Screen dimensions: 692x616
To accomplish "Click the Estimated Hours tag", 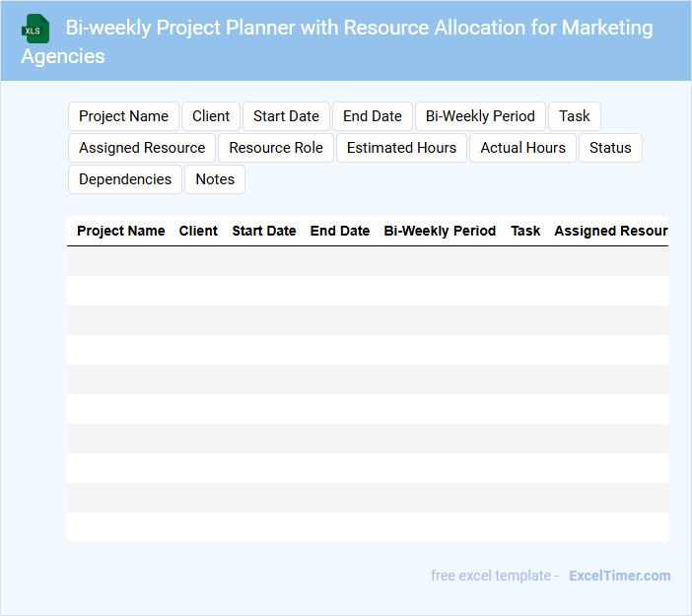I will click(x=401, y=148).
